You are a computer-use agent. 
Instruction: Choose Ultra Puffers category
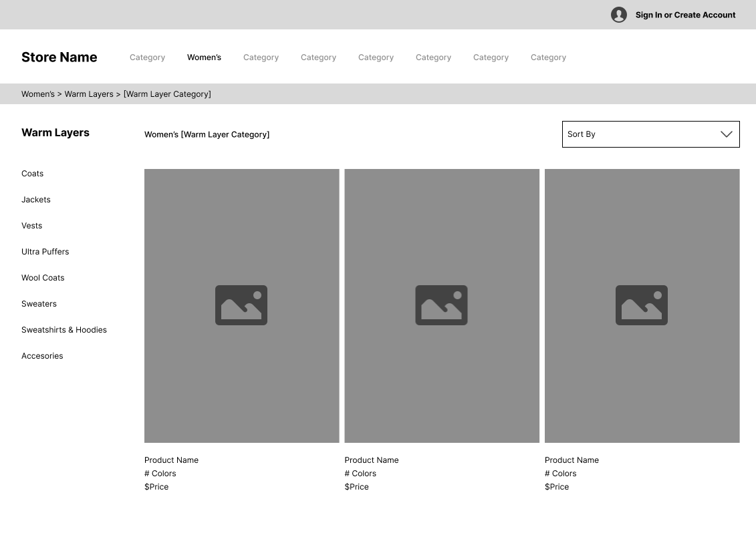45,251
